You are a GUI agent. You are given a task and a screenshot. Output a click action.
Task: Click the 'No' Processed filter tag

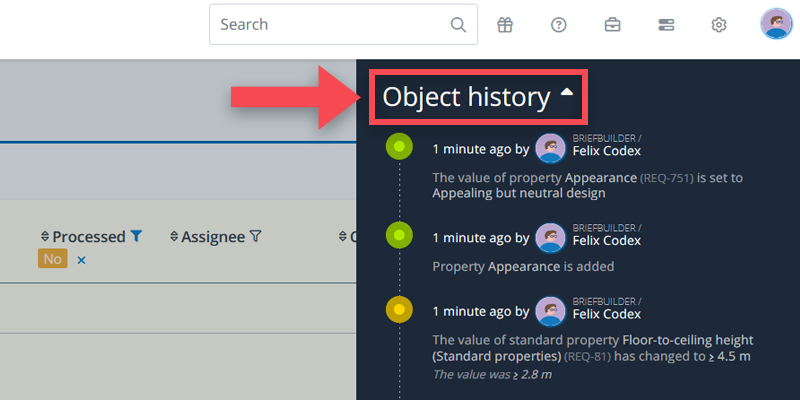point(53,259)
